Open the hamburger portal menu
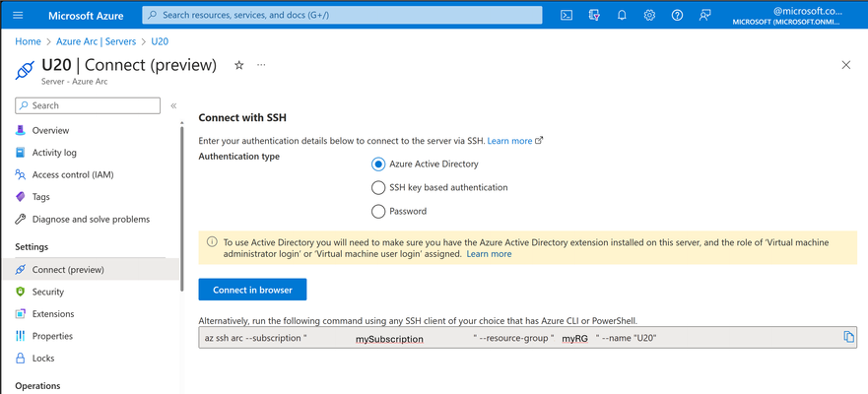 pyautogui.click(x=18, y=15)
